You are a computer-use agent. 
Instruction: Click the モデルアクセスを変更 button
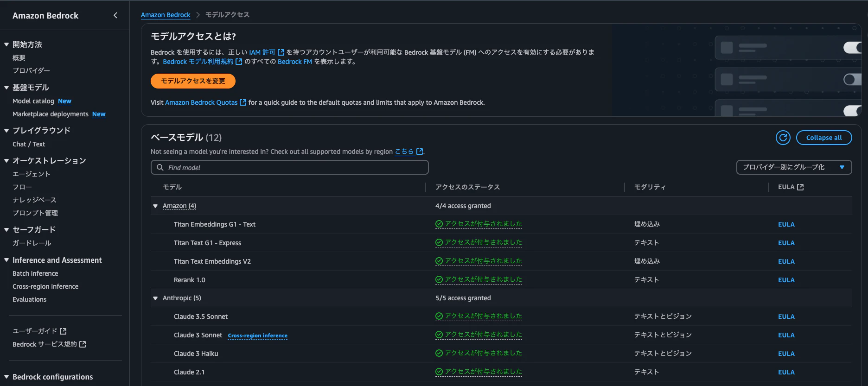tap(193, 81)
